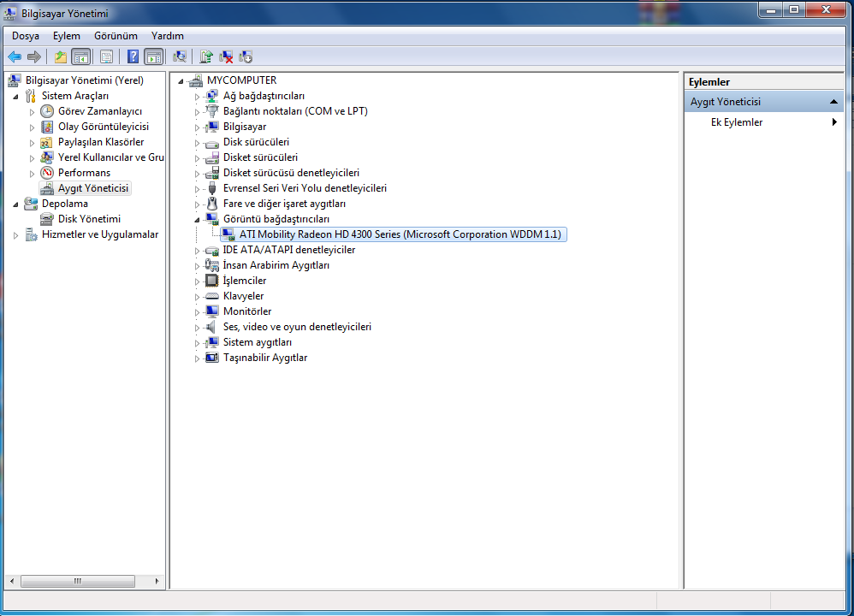Screen dimensions: 854x616
Task: Click the Fare ve diğer işaret aygıtları mouse icon
Action: 212,204
